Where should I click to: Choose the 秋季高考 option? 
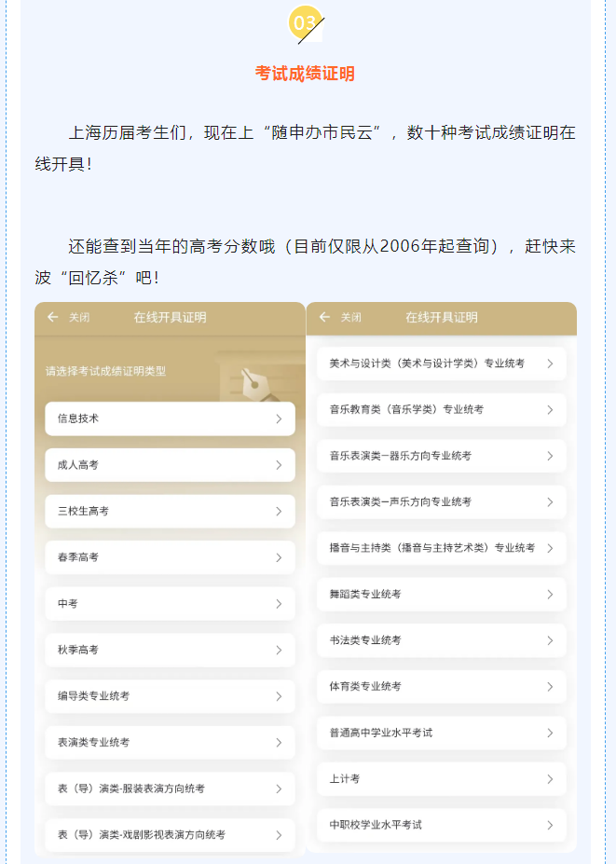point(170,650)
